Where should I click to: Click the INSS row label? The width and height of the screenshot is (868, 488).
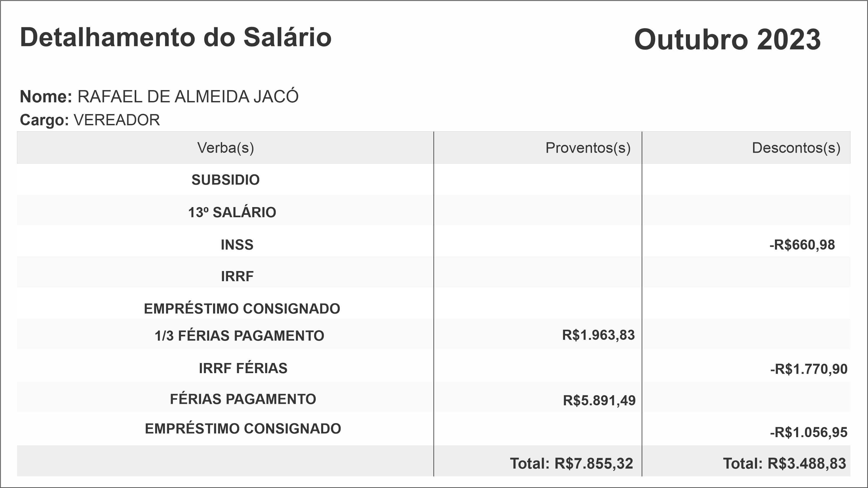237,245
